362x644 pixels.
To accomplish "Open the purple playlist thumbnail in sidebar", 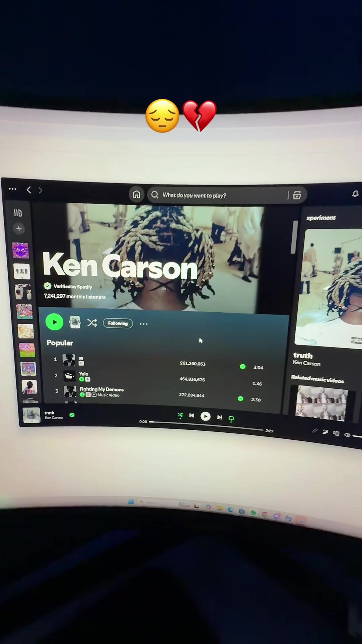I will [20, 251].
